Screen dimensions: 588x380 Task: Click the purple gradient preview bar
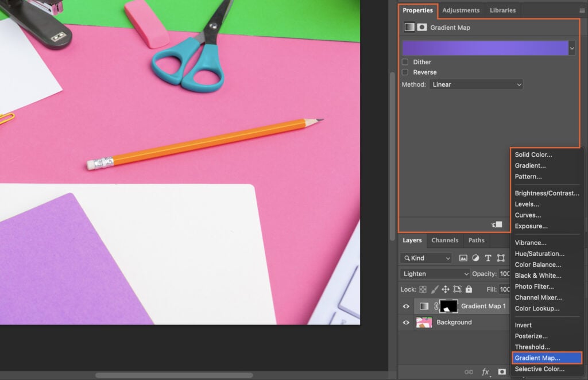click(x=485, y=48)
